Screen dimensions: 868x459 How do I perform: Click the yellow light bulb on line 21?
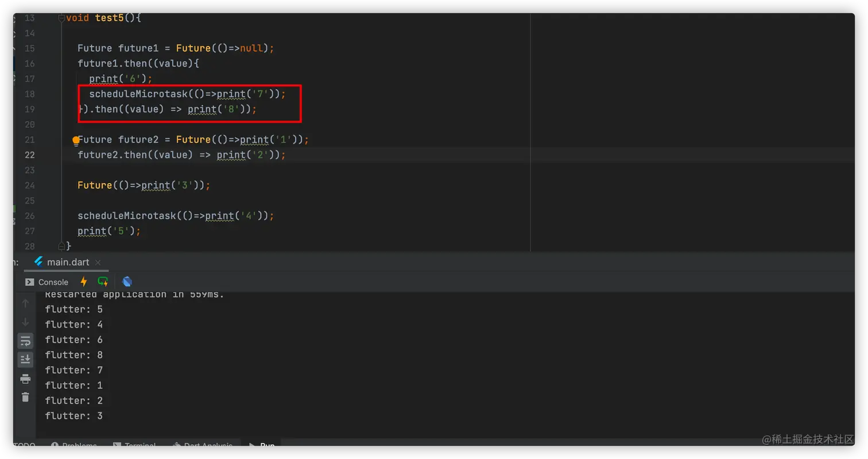point(75,140)
